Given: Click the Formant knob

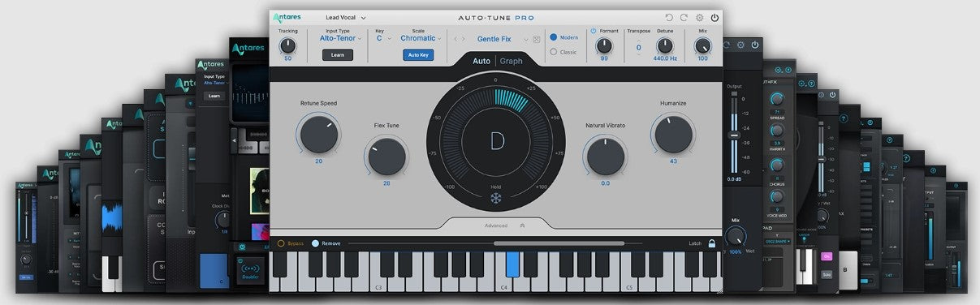Looking at the screenshot, I should pos(604,45).
